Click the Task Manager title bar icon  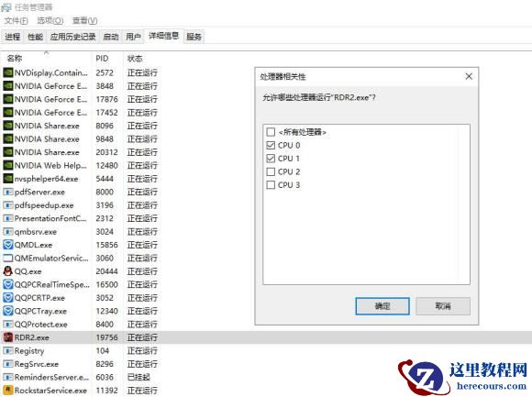pyautogui.click(x=6, y=6)
